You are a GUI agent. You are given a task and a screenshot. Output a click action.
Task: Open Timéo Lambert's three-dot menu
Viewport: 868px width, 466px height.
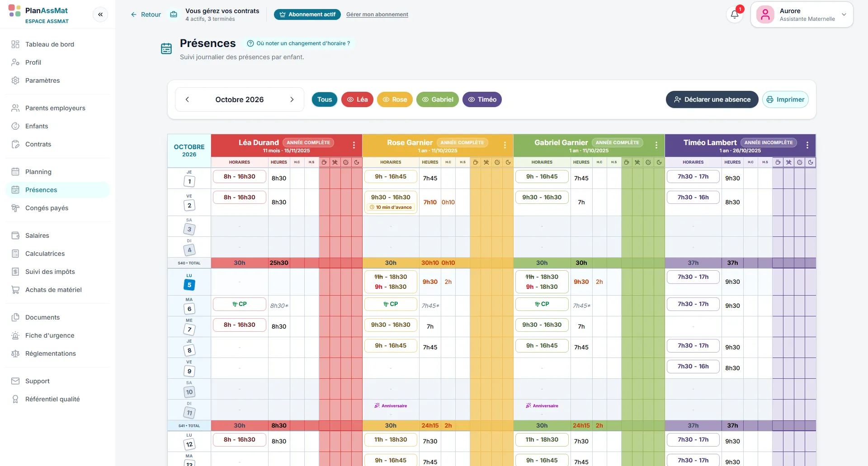pyautogui.click(x=807, y=145)
